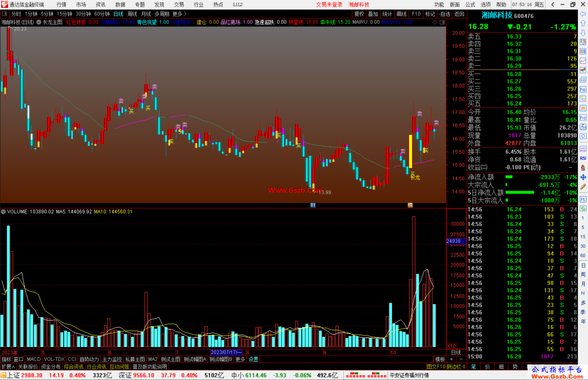Click the up arrow icon in the right sidebar

click(x=583, y=23)
